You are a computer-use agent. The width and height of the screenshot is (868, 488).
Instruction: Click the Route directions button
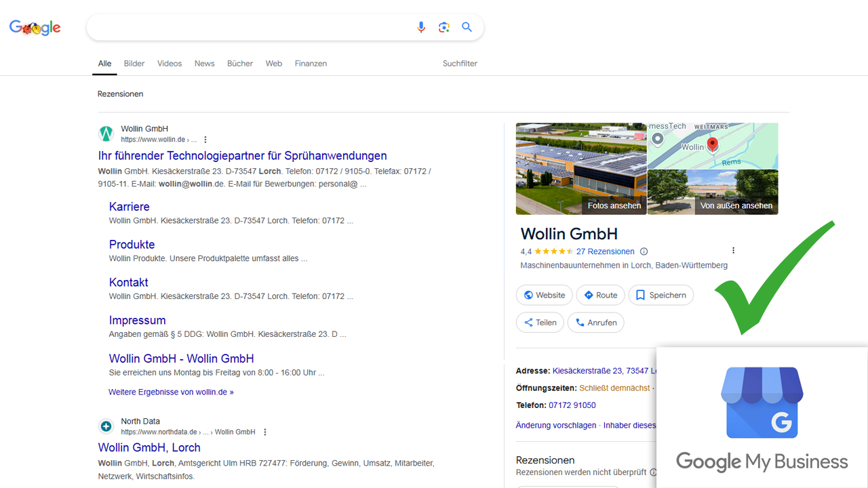pos(600,296)
